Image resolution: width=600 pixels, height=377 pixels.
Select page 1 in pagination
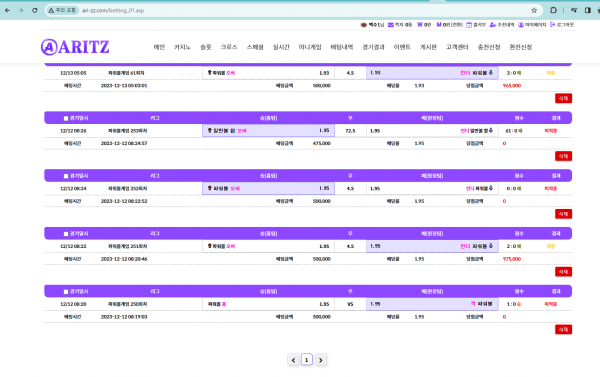point(307,360)
